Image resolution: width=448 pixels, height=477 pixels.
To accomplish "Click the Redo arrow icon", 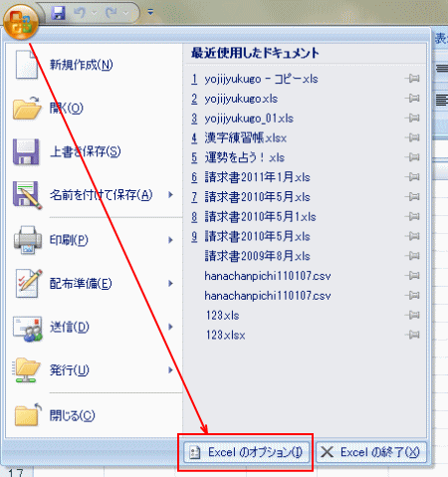I will point(112,13).
